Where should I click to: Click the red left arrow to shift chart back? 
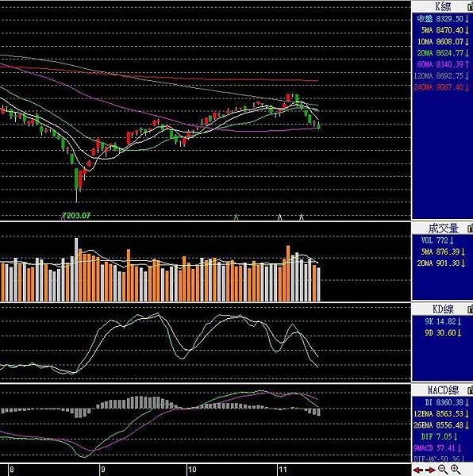(417, 470)
